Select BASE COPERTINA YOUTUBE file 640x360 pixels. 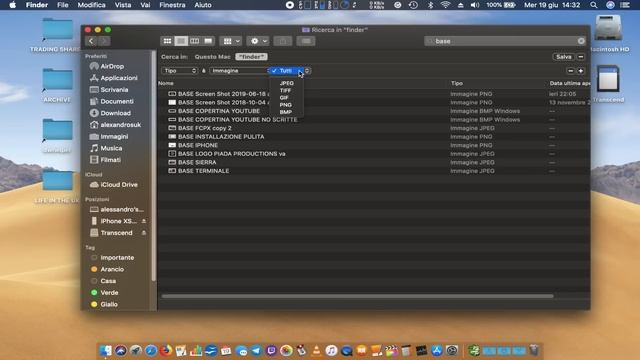tap(219, 111)
